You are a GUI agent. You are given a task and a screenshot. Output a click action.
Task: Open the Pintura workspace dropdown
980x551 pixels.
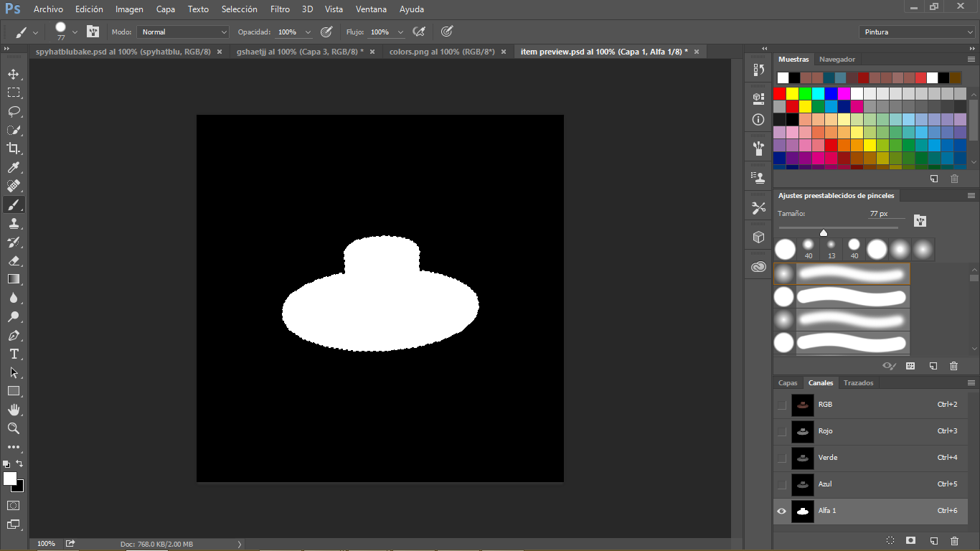916,32
